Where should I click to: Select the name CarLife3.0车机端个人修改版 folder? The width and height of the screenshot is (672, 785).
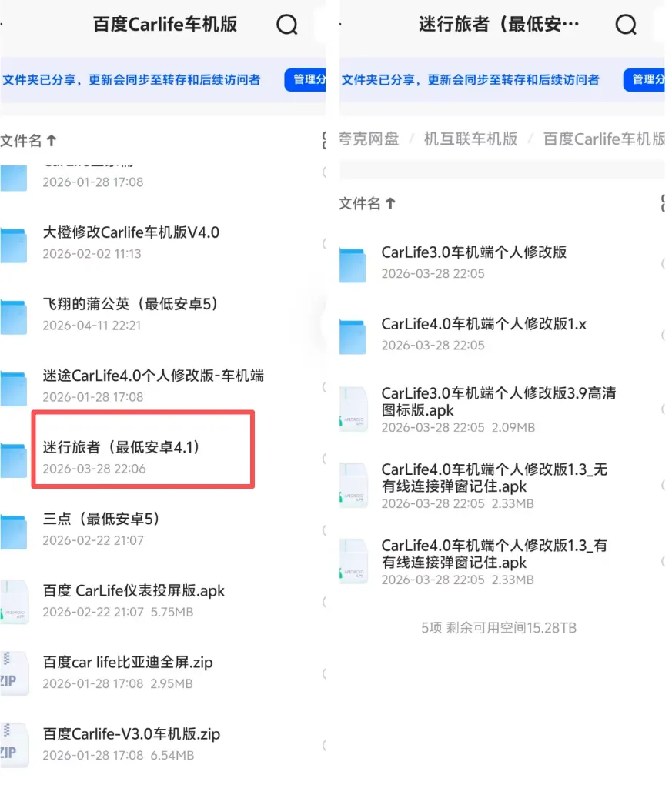[473, 252]
